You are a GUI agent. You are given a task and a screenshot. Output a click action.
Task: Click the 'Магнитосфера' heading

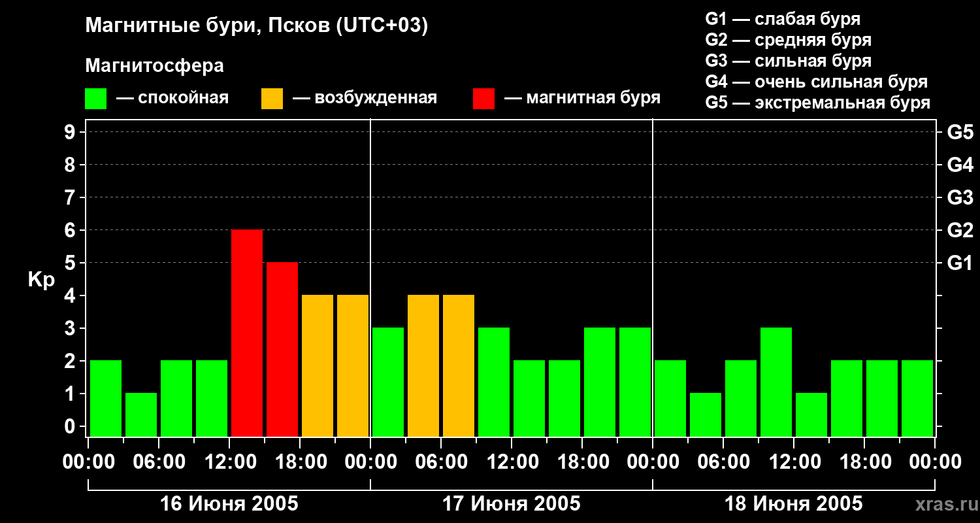point(155,66)
